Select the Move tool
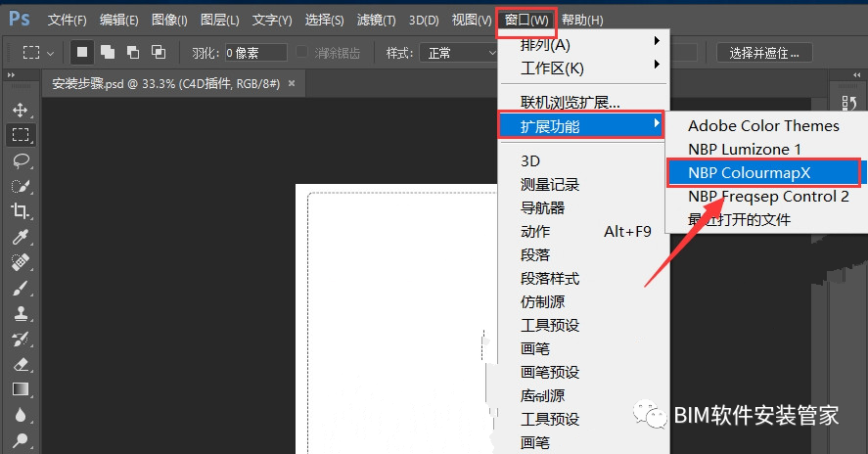Viewport: 868px width, 454px height. click(21, 110)
